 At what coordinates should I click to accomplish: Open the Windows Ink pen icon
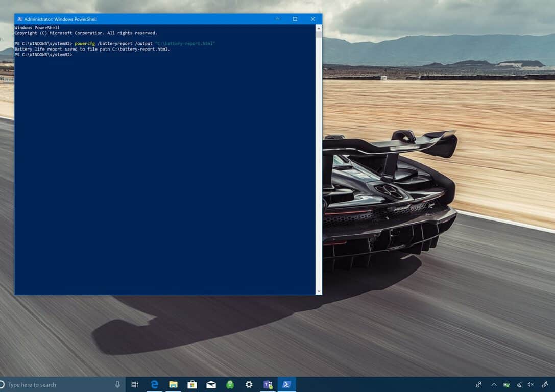click(x=545, y=384)
